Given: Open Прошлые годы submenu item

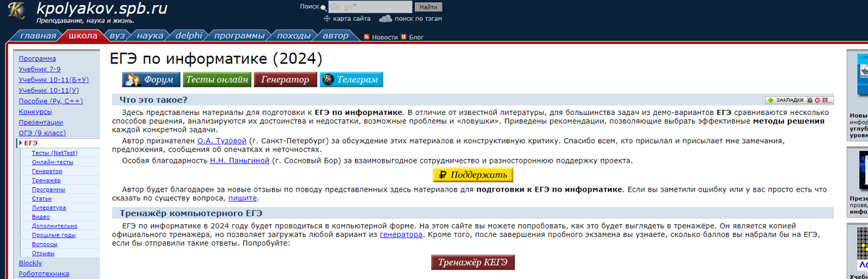Looking at the screenshot, I should (x=54, y=235).
